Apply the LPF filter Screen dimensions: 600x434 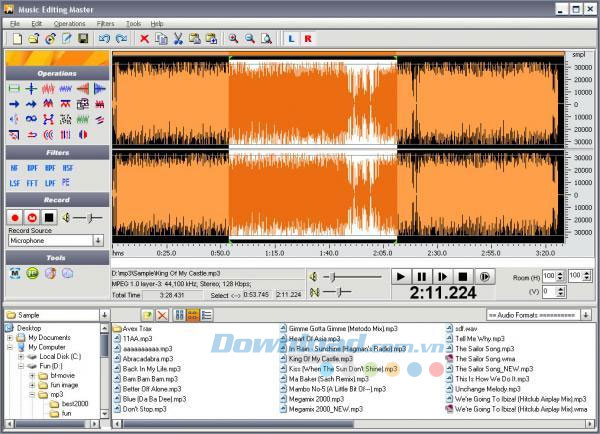tap(50, 183)
